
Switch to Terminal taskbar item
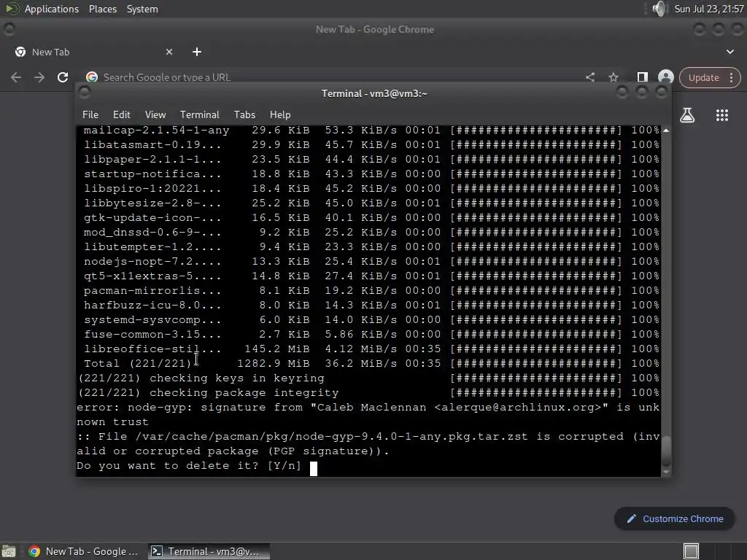(x=208, y=551)
